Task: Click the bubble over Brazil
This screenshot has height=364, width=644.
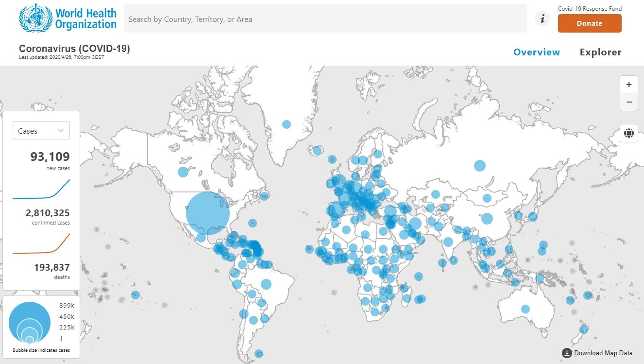Action: coord(266,284)
